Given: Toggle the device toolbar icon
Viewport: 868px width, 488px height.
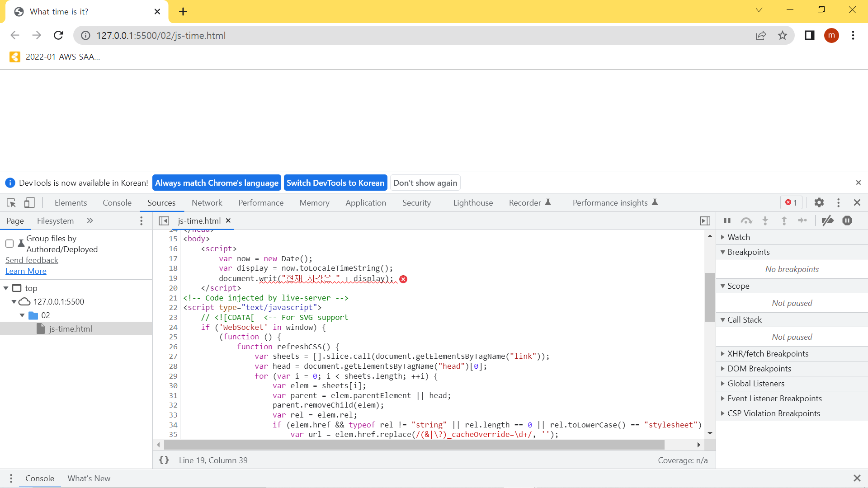Looking at the screenshot, I should pos(29,203).
